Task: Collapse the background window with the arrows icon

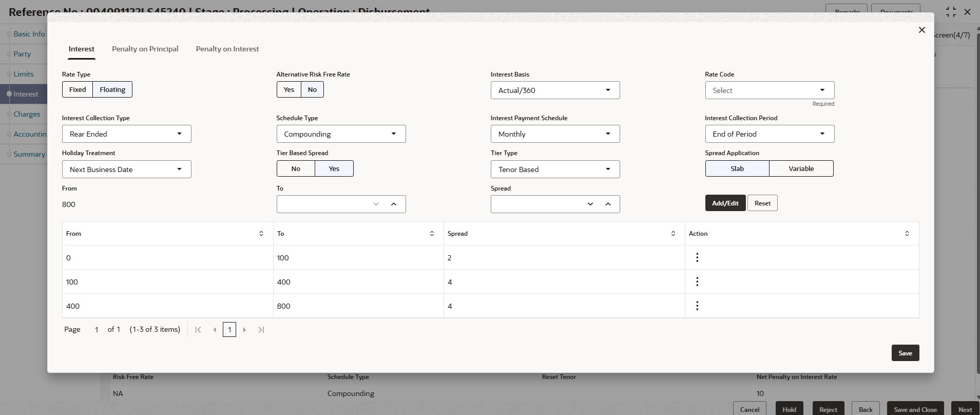Action: [951, 12]
